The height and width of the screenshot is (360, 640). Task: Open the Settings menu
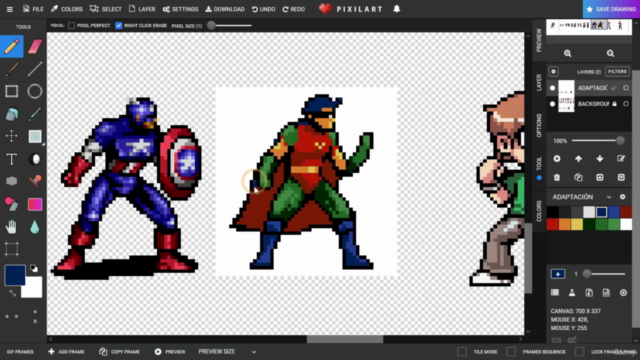pyautogui.click(x=180, y=9)
